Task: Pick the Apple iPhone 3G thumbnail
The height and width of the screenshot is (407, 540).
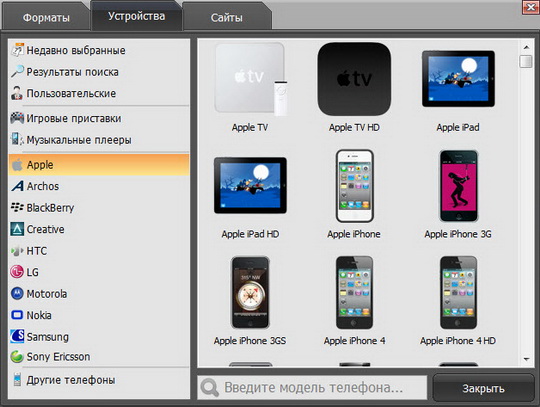Action: 458,186
